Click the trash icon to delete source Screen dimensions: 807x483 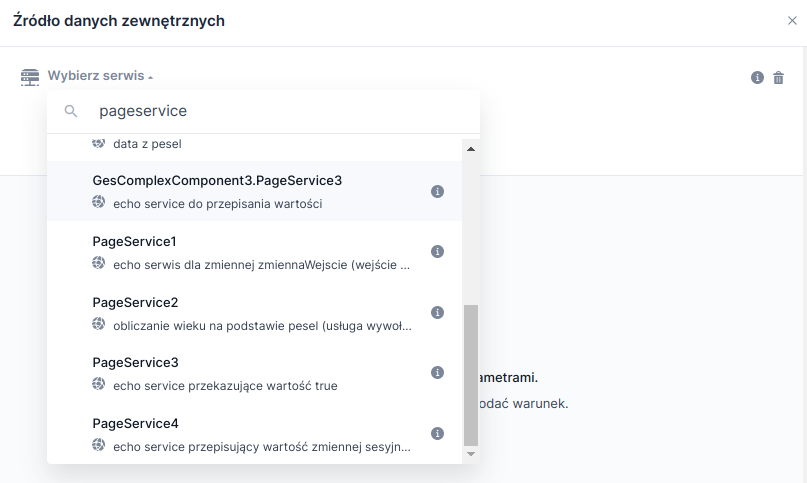pyautogui.click(x=779, y=78)
